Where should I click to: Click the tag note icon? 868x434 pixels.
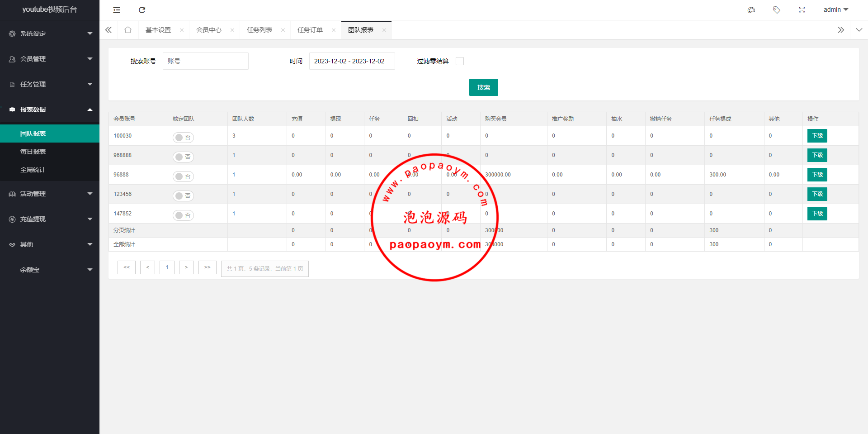[777, 10]
